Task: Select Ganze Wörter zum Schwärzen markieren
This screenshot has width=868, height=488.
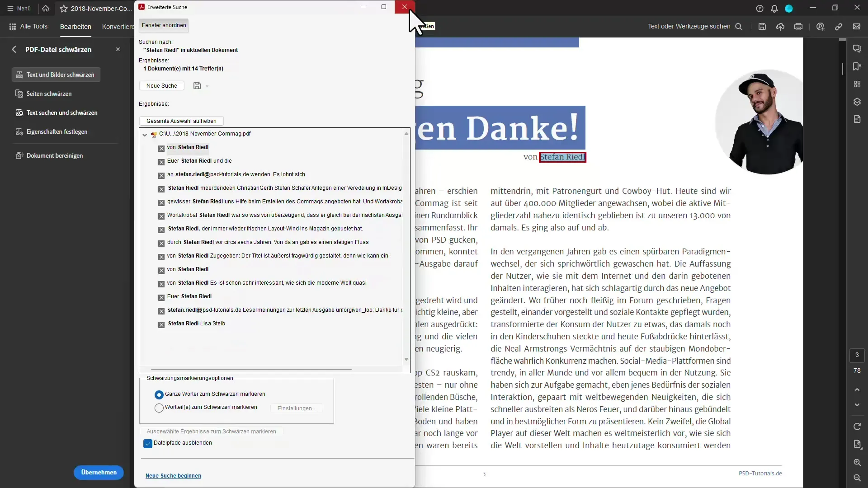Action: (159, 394)
